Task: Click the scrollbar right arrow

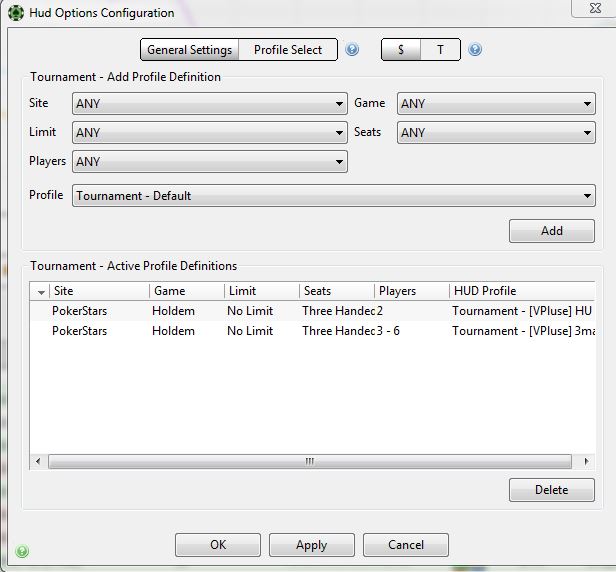Action: (x=586, y=462)
